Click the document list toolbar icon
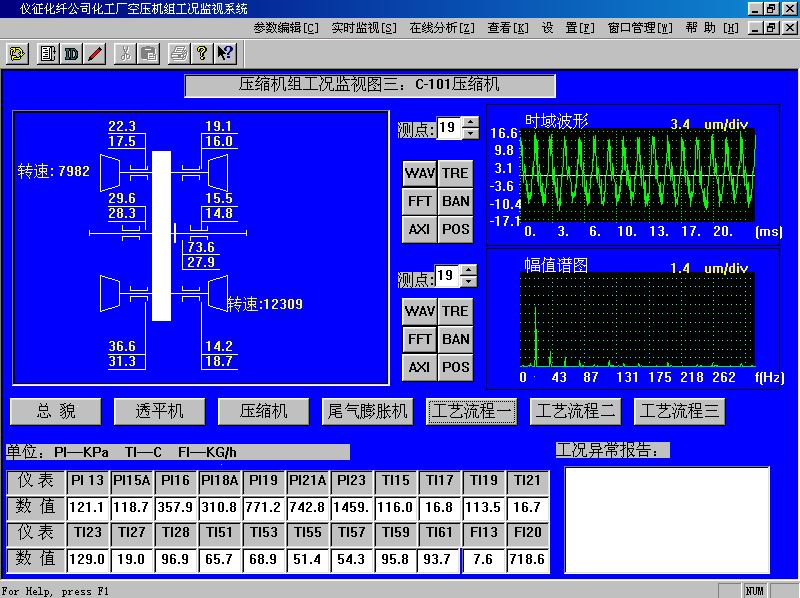Screen dimensions: 800x598 [x=47, y=53]
